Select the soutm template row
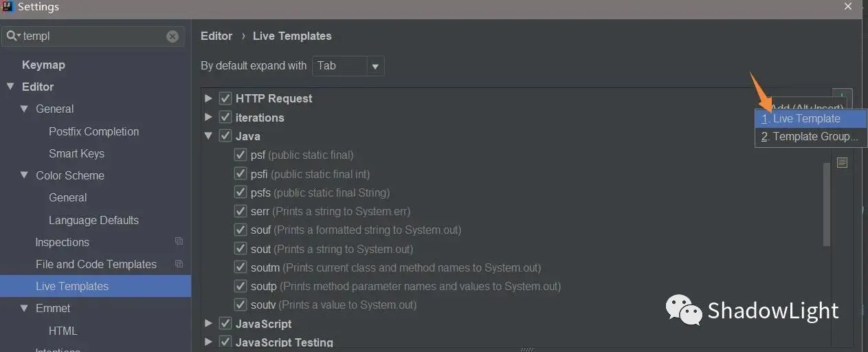The image size is (868, 352). tap(395, 267)
